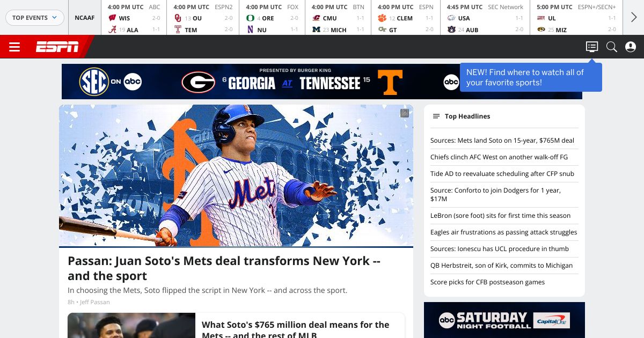Click the ESPN logo
Image resolution: width=644 pixels, height=338 pixels.
tap(57, 47)
